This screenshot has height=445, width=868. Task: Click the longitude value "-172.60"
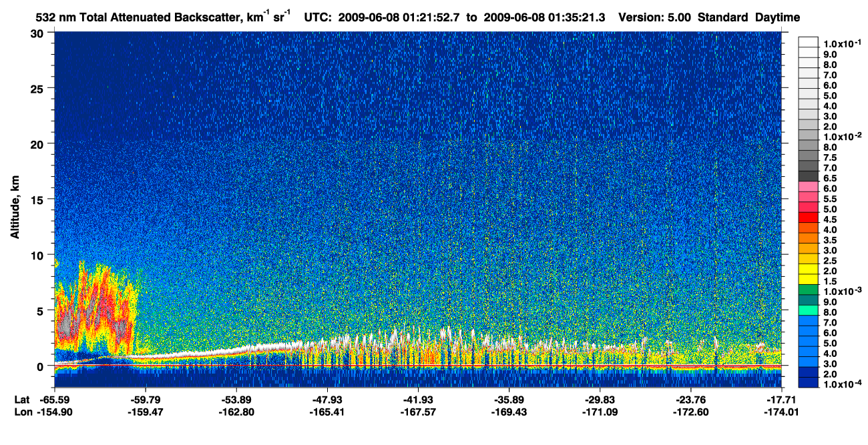tap(690, 412)
